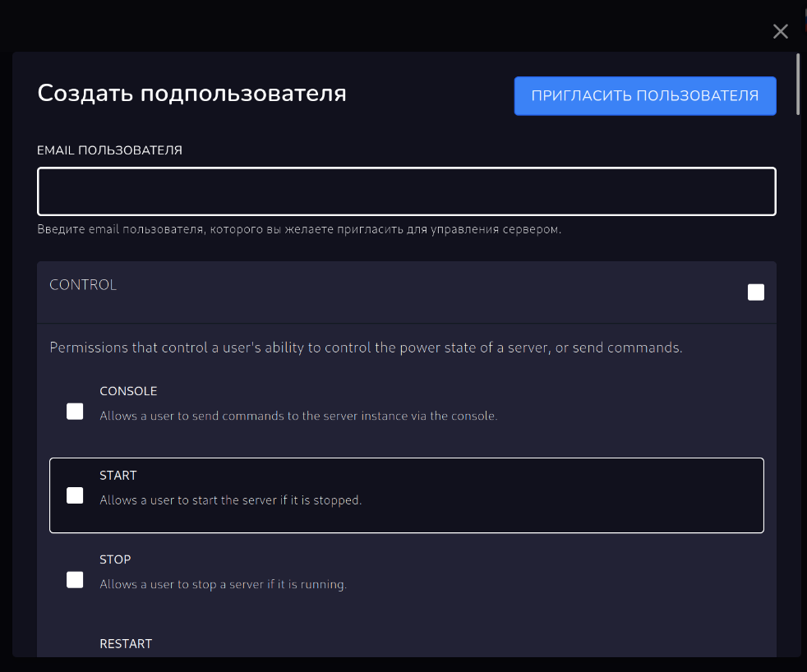The width and height of the screenshot is (807, 672).
Task: Click the console commands description text
Action: tap(298, 416)
